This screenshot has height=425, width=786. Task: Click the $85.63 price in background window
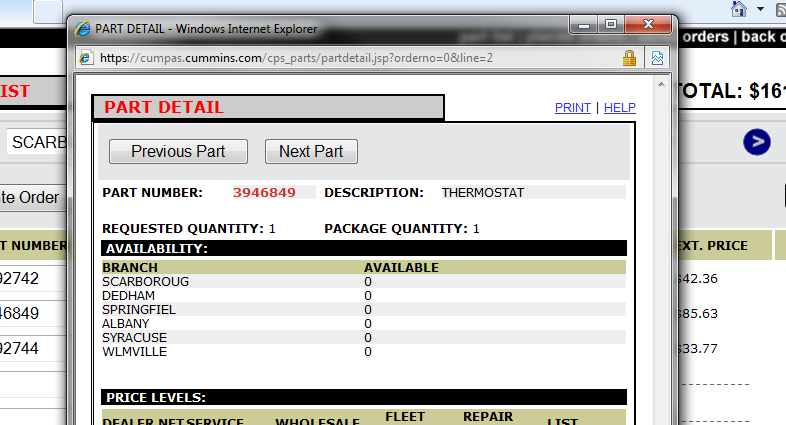698,314
